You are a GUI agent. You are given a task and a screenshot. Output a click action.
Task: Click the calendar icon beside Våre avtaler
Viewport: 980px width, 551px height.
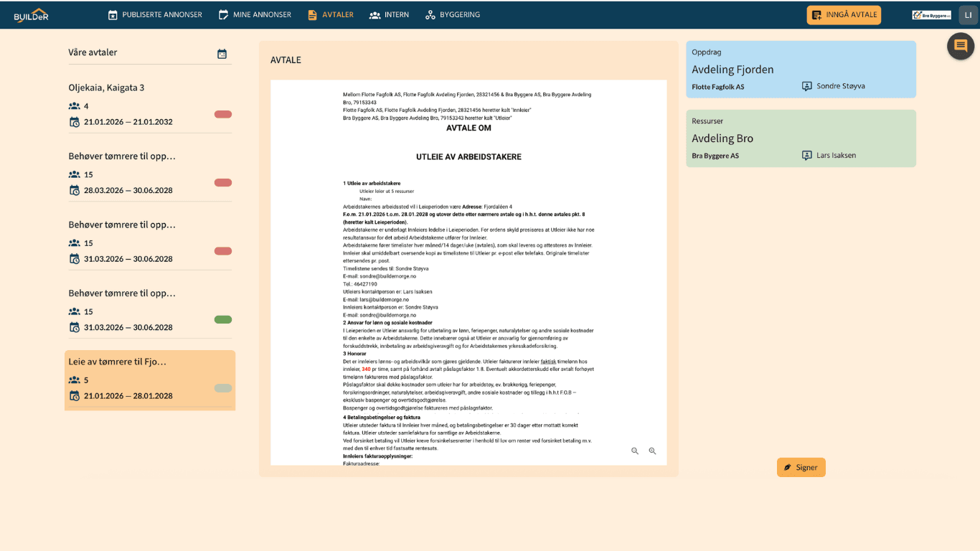coord(222,54)
